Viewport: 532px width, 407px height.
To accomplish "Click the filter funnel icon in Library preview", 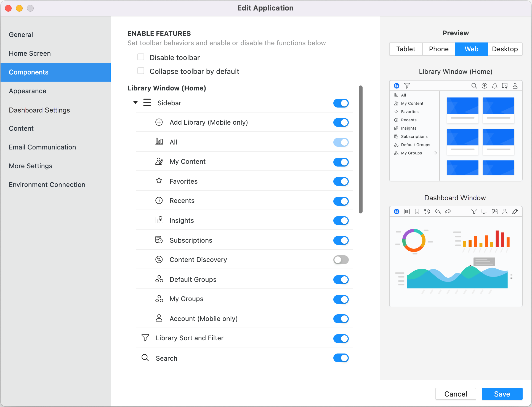I will click(407, 86).
